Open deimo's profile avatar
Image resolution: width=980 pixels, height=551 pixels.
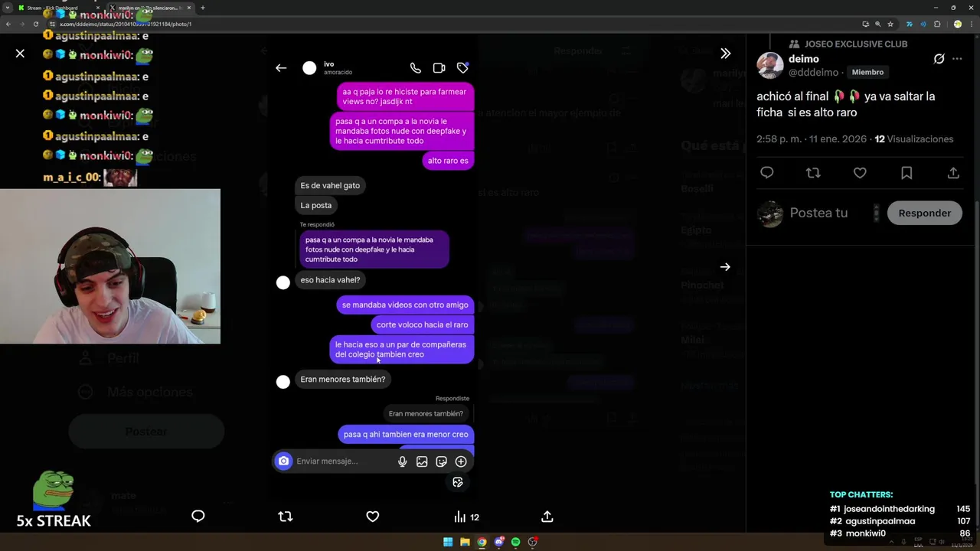tap(770, 66)
